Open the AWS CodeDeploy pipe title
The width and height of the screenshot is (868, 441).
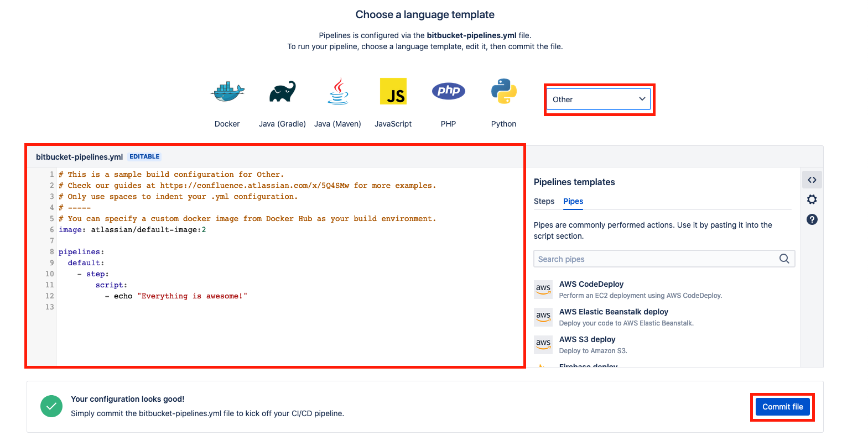point(591,284)
